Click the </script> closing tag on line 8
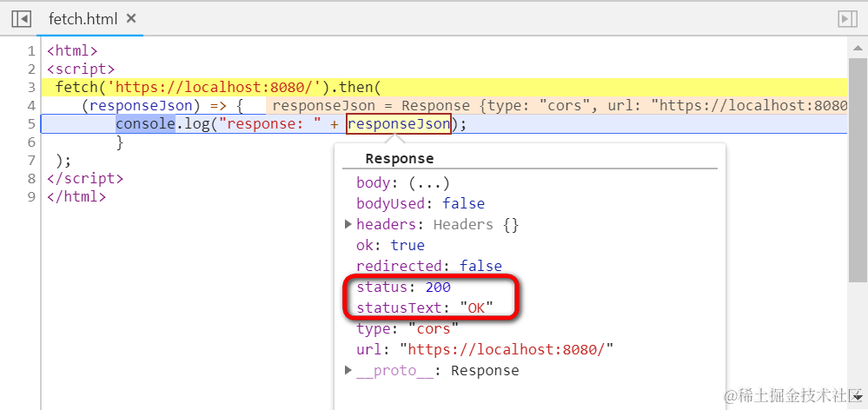 pyautogui.click(x=85, y=179)
